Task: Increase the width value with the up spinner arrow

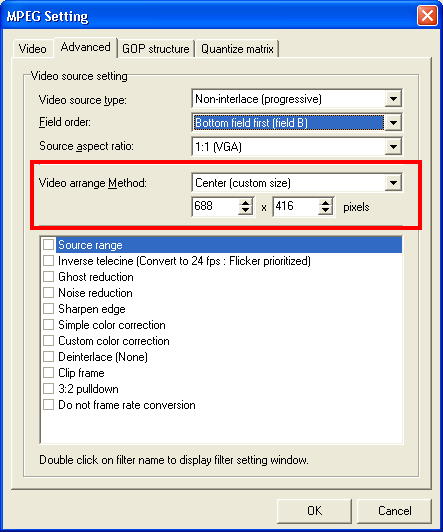Action: coord(245,202)
